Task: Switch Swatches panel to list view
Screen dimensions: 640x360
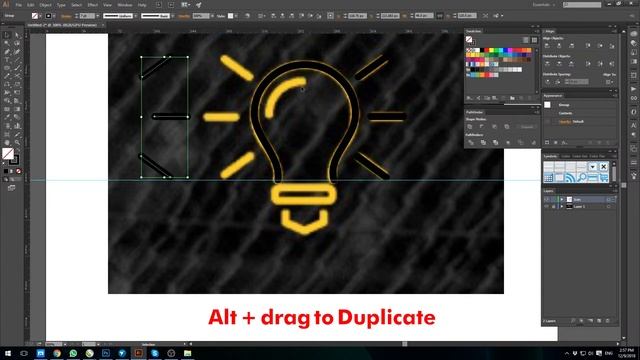Action: [x=525, y=40]
